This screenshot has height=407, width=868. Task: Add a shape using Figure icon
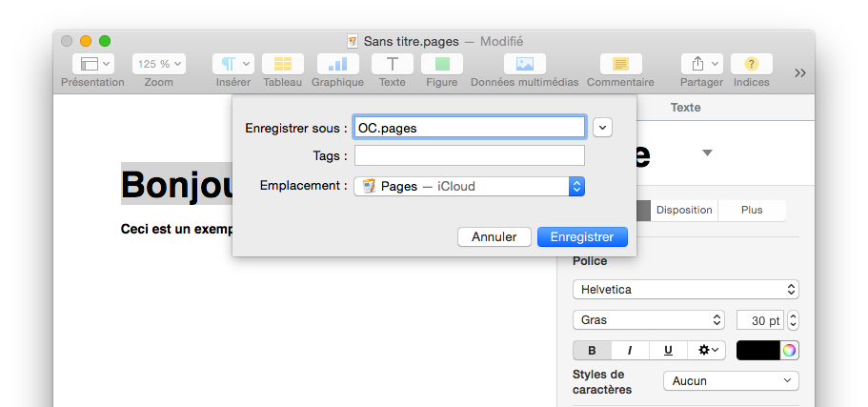[442, 64]
